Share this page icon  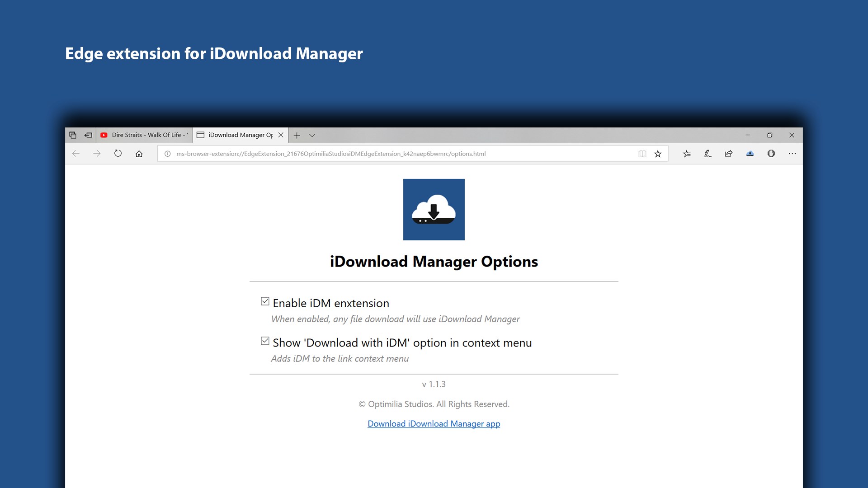(x=729, y=154)
